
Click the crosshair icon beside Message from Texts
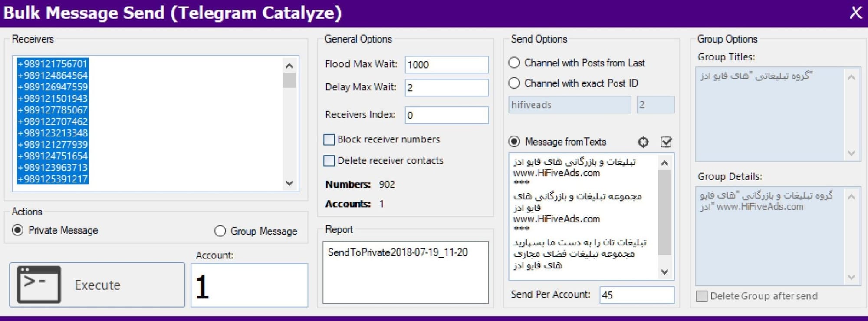[x=643, y=142]
